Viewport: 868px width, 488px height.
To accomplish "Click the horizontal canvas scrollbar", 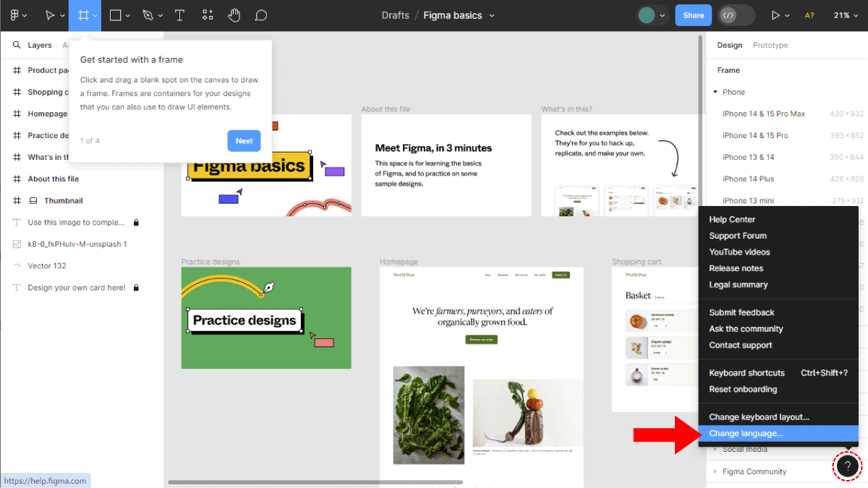I will [315, 481].
